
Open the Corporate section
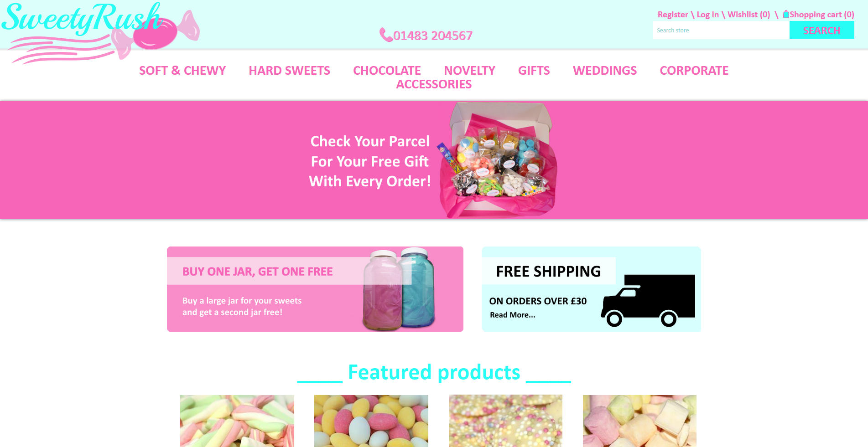coord(694,71)
